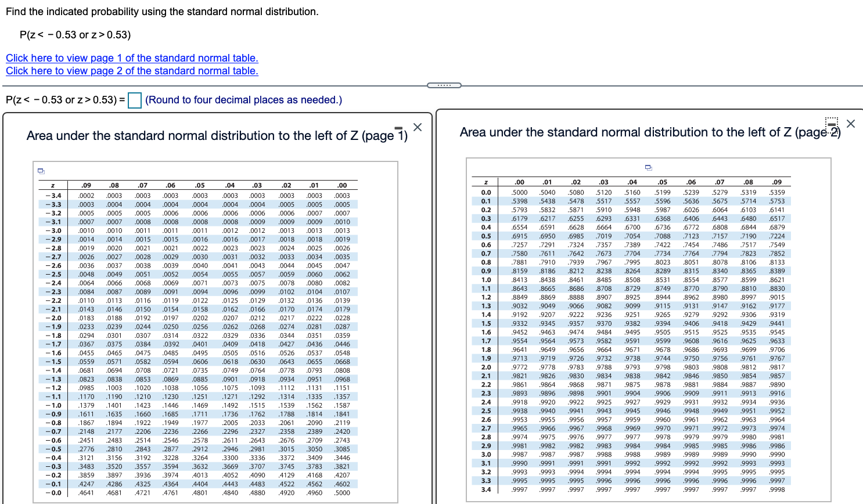Dismiss the Area under Z page 2 window
The image size is (863, 504).
[x=851, y=123]
